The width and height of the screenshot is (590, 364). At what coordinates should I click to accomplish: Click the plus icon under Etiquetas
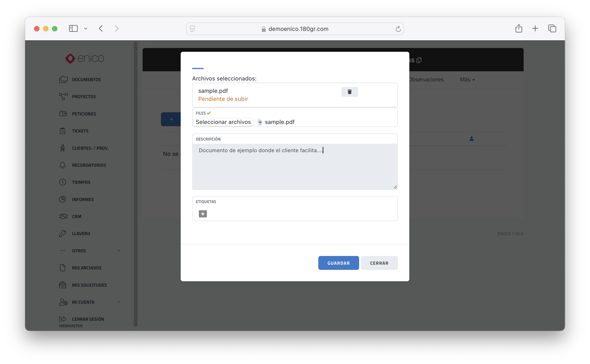tap(203, 214)
